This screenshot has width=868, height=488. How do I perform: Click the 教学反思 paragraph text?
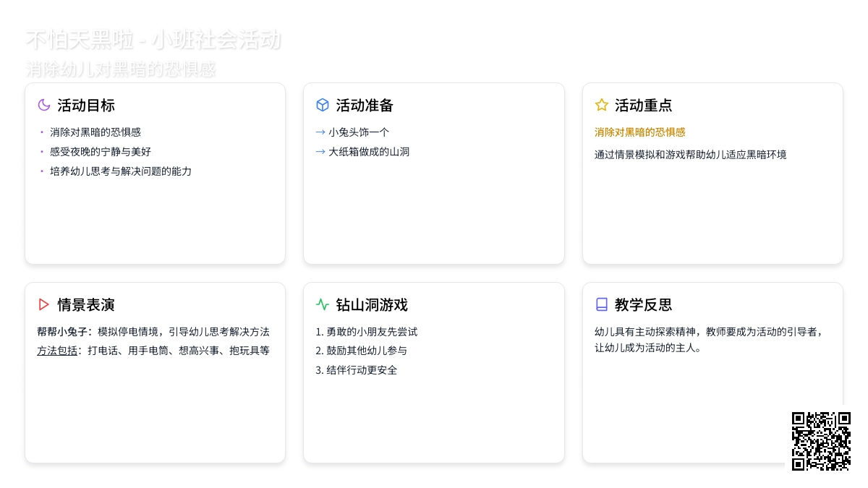(709, 339)
